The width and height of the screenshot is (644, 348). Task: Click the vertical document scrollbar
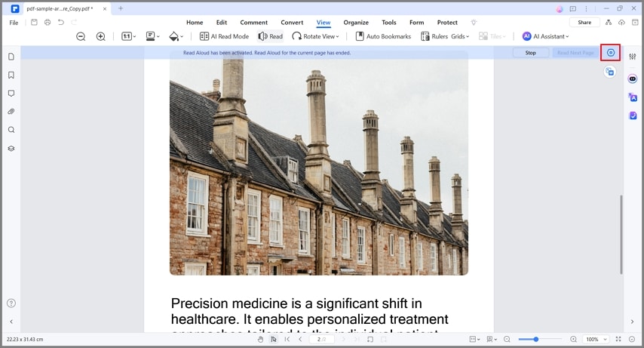[621, 235]
